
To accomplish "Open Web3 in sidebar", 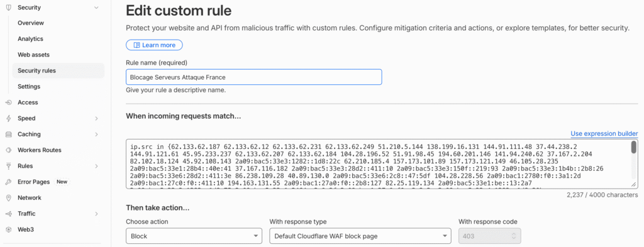I will [25, 229].
